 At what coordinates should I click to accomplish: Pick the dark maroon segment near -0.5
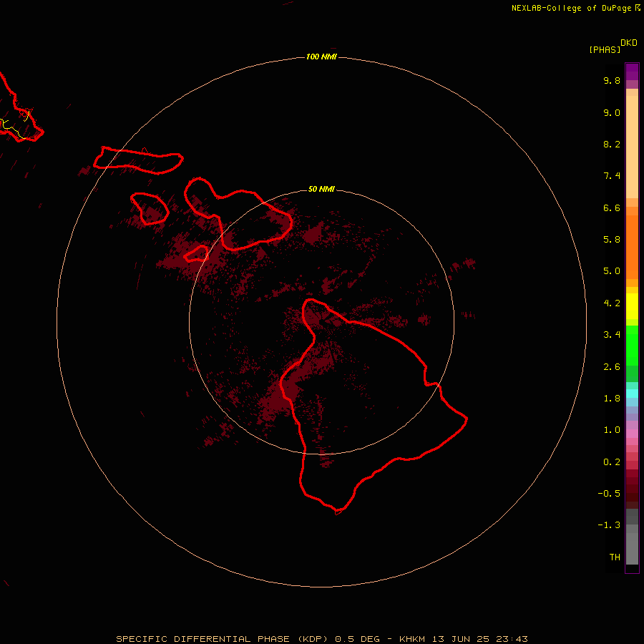(632, 493)
